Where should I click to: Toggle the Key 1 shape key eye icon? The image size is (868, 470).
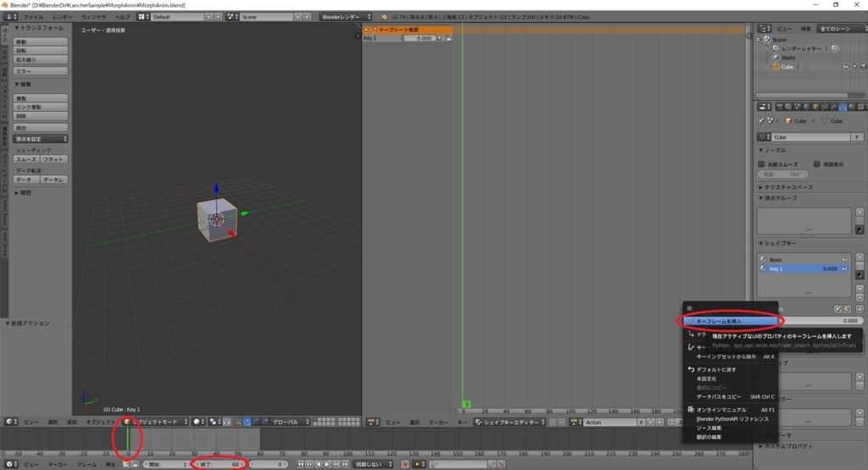[x=845, y=268]
